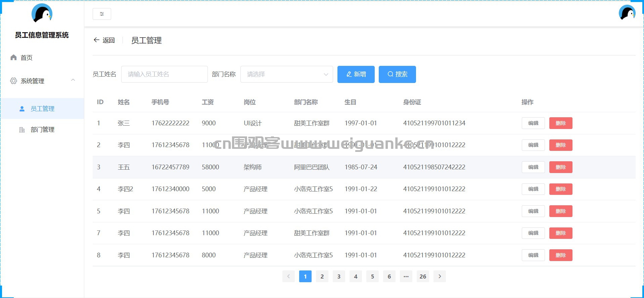Click the 新增 button
Image resolution: width=644 pixels, height=298 pixels.
coord(356,74)
